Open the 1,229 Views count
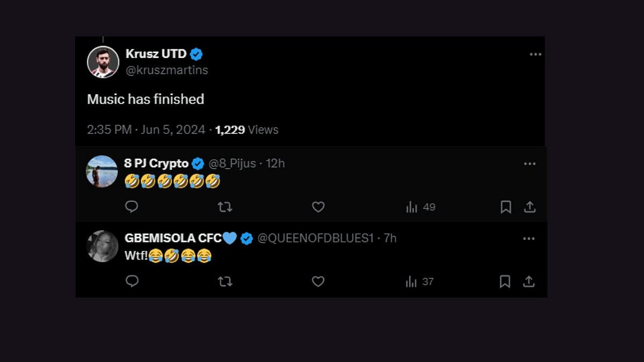Viewport: 644px width, 362px height. point(247,130)
